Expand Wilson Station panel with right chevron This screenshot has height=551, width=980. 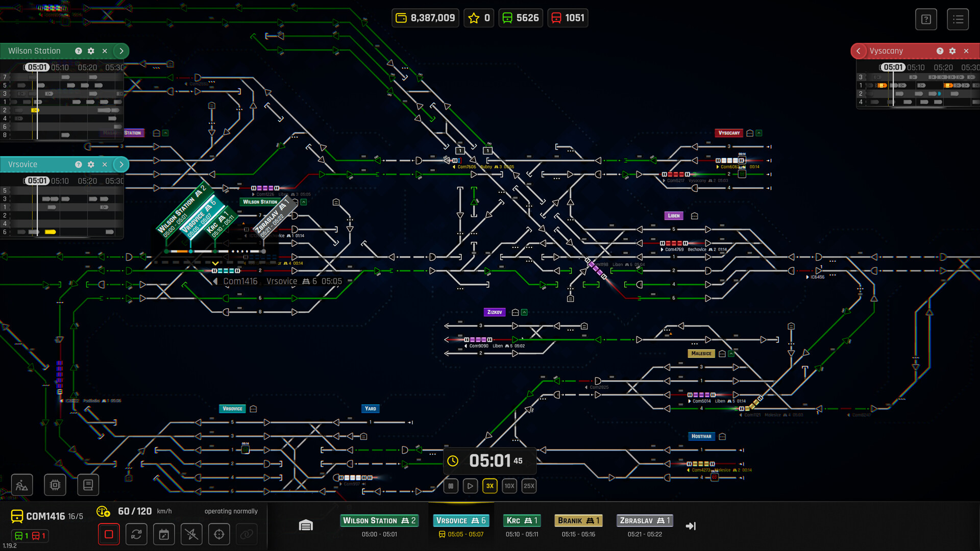(121, 51)
